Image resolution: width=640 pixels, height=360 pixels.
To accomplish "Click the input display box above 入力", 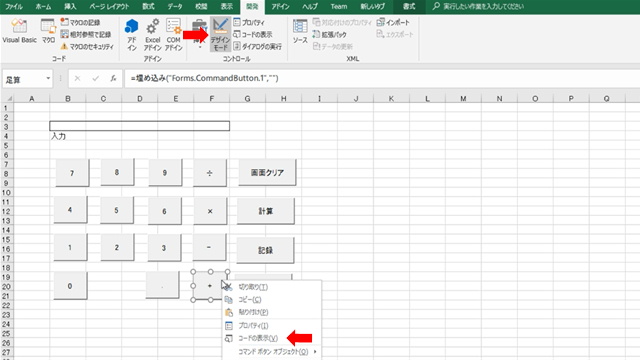I will click(x=140, y=126).
